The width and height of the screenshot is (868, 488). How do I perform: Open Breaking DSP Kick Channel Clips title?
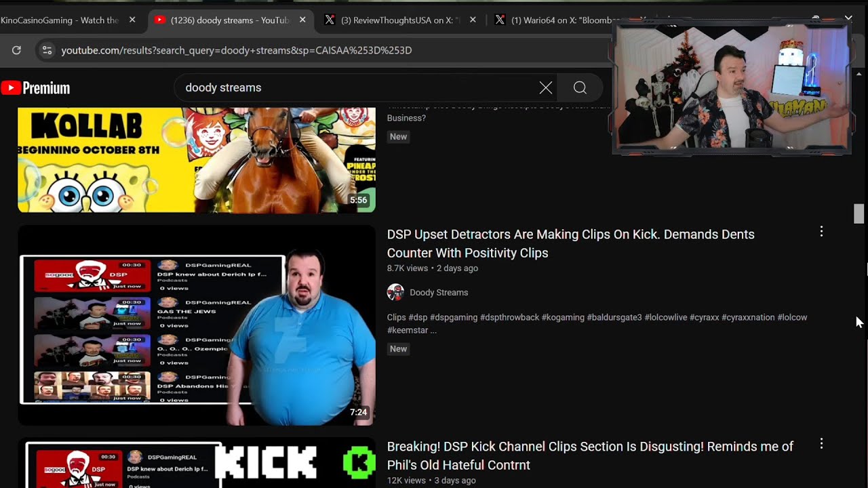point(590,455)
